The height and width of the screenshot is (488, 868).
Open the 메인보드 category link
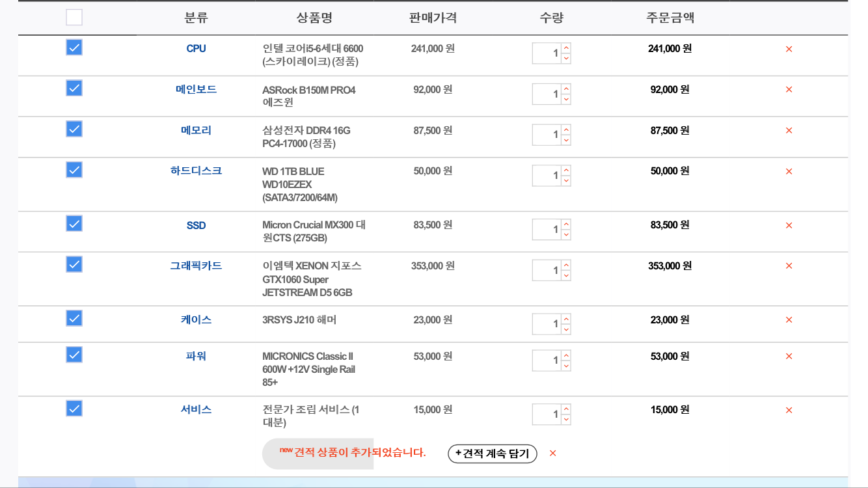pos(196,90)
